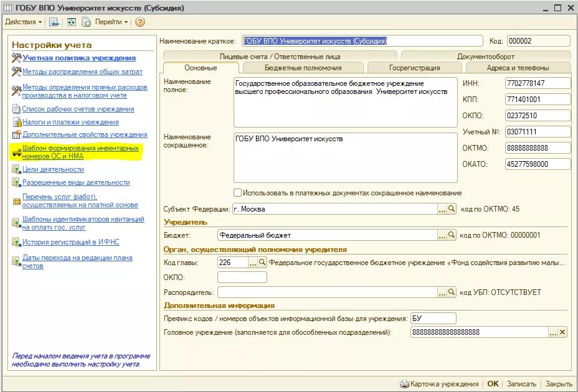Click the Код field showing 000002
The width and height of the screenshot is (578, 392).
click(539, 41)
